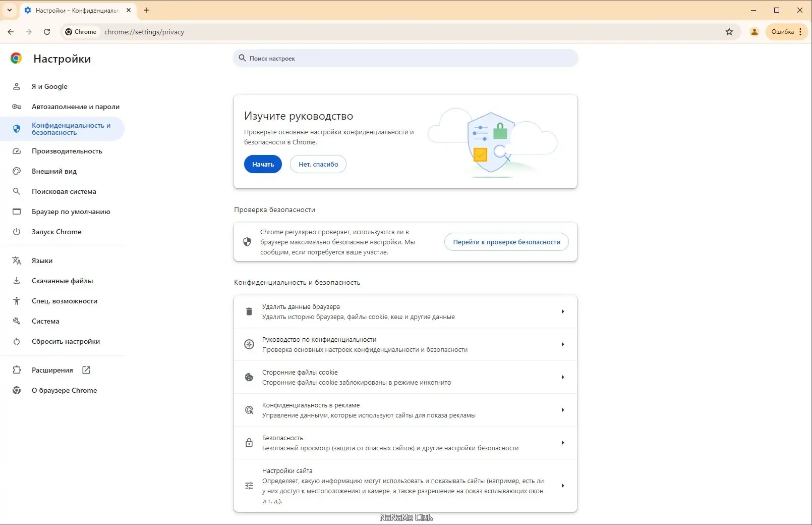This screenshot has width=812, height=525.
Task: Click the trash icon for Удалить данные браузера
Action: [249, 311]
